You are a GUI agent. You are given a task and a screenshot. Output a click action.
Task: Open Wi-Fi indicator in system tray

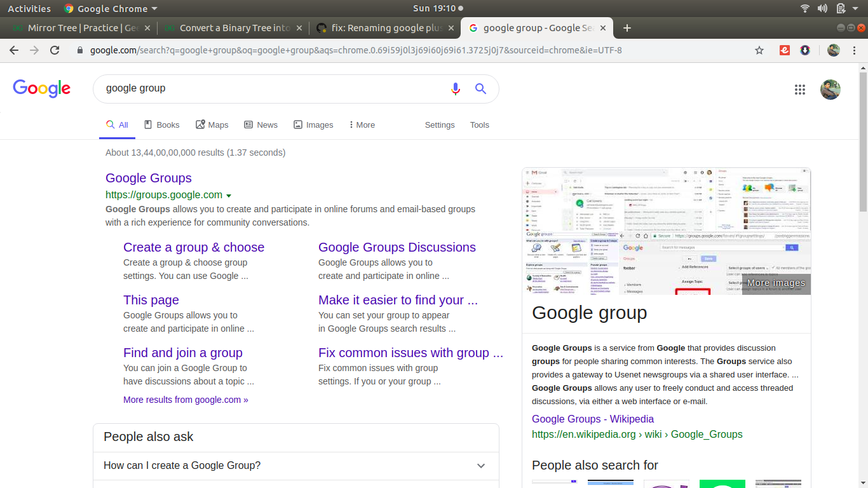(x=805, y=8)
